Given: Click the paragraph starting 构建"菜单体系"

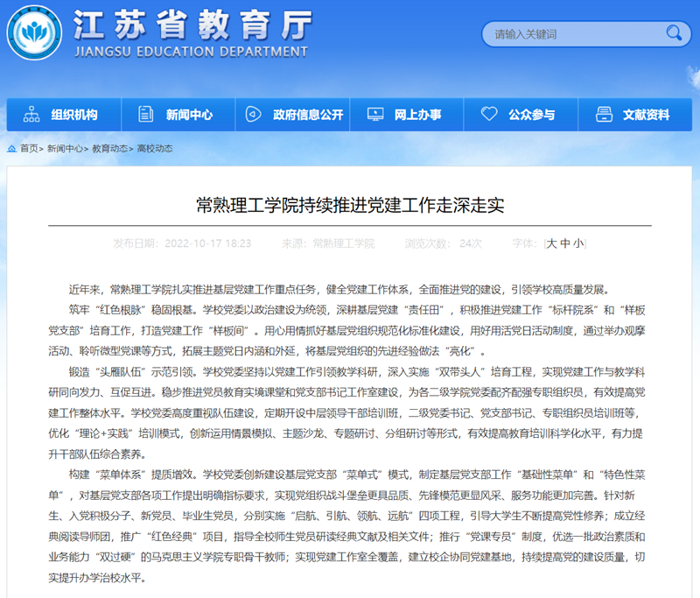Looking at the screenshot, I should (x=346, y=526).
